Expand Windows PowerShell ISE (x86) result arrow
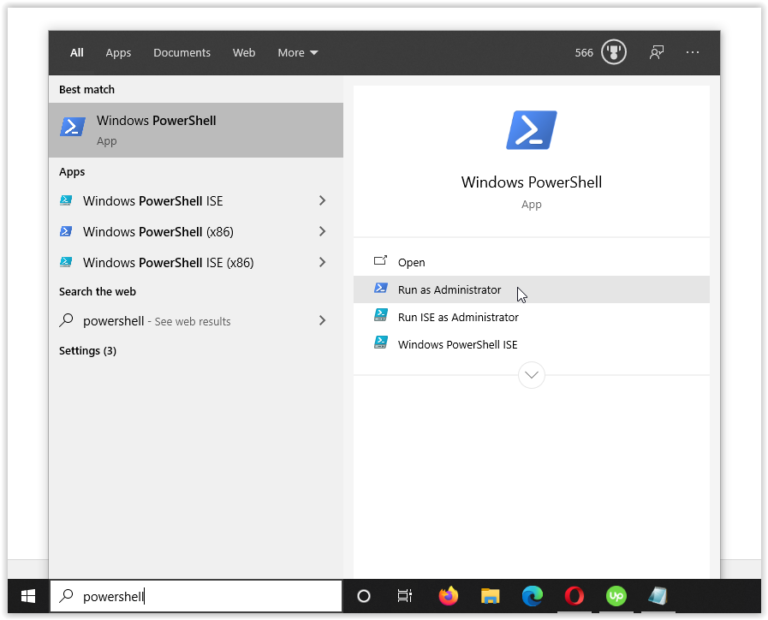Image resolution: width=768 pixels, height=620 pixels. click(x=322, y=262)
